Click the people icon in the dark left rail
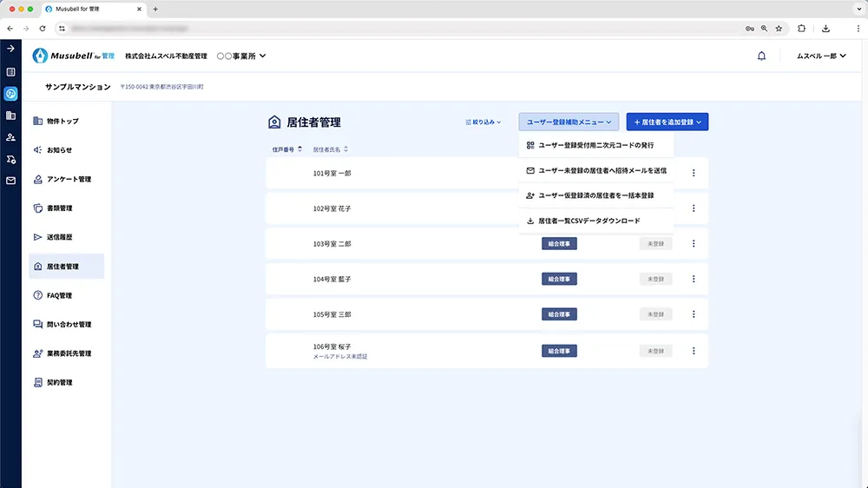This screenshot has width=868, height=488. pyautogui.click(x=10, y=137)
